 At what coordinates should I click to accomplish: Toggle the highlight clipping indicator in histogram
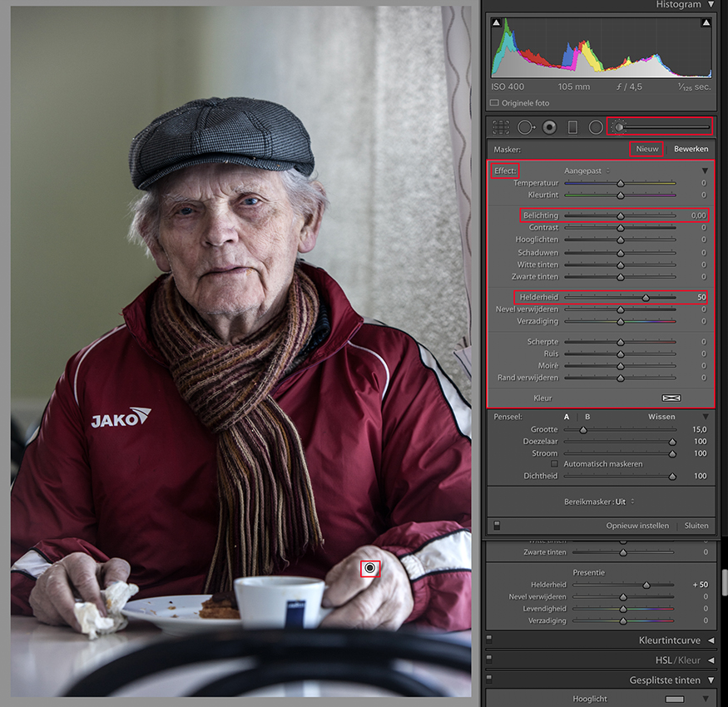pos(706,22)
